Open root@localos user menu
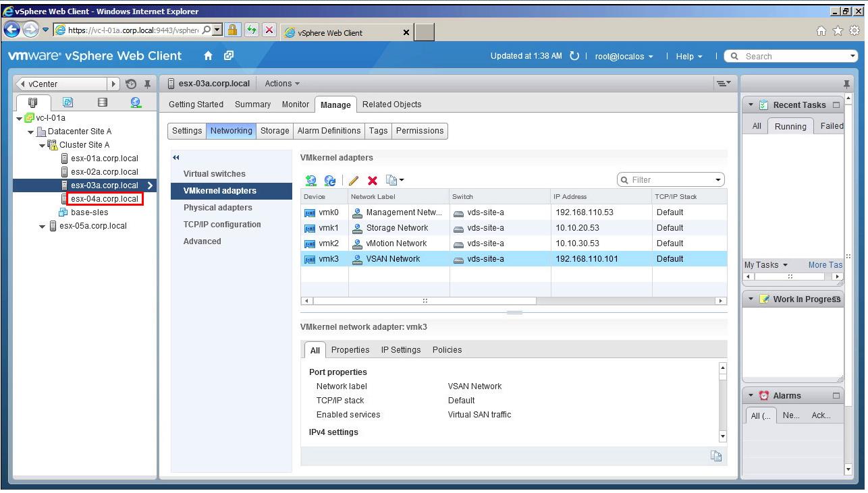 coord(624,57)
